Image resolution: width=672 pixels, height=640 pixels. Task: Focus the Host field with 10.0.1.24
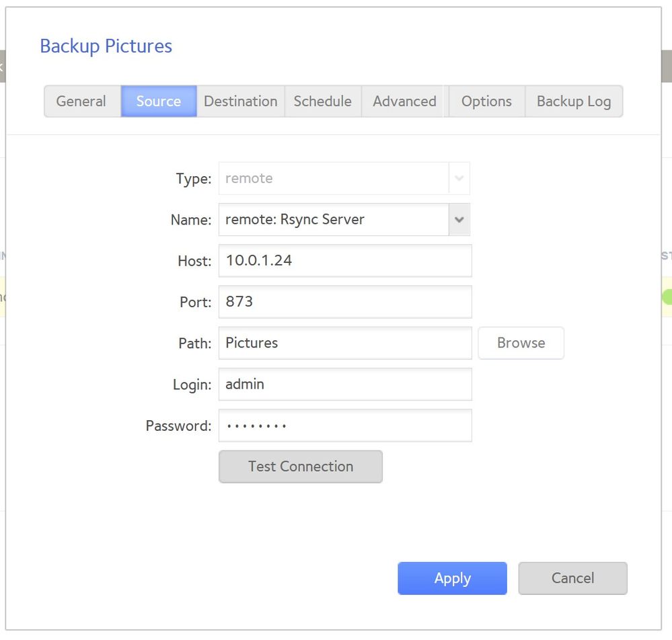(345, 261)
